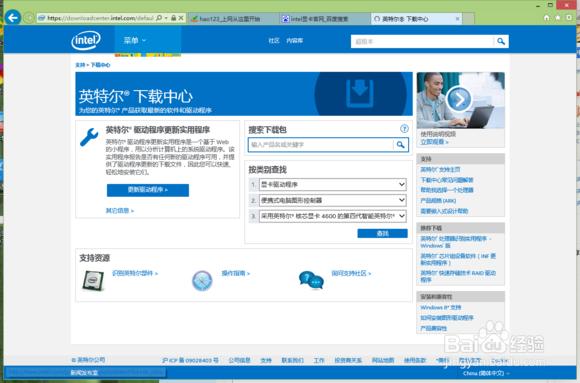Click the blue 查找 button

382,233
